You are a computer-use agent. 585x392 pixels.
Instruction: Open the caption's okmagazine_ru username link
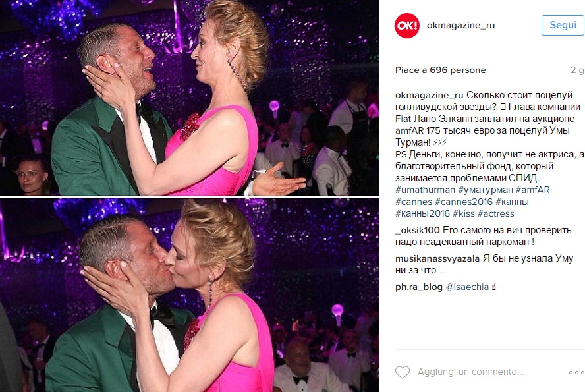(429, 95)
